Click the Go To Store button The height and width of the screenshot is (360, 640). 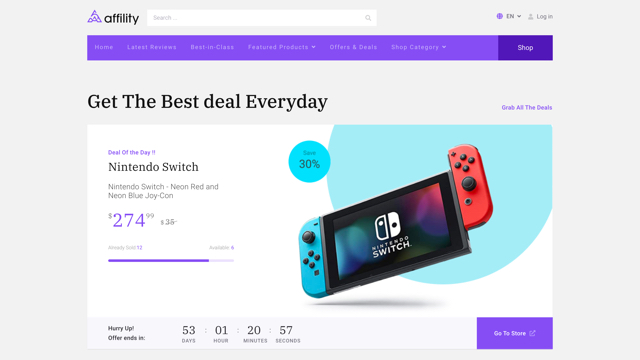(515, 333)
